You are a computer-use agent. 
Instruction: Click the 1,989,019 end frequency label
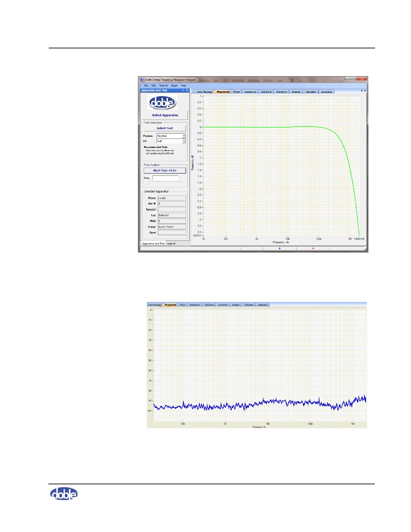(359, 239)
